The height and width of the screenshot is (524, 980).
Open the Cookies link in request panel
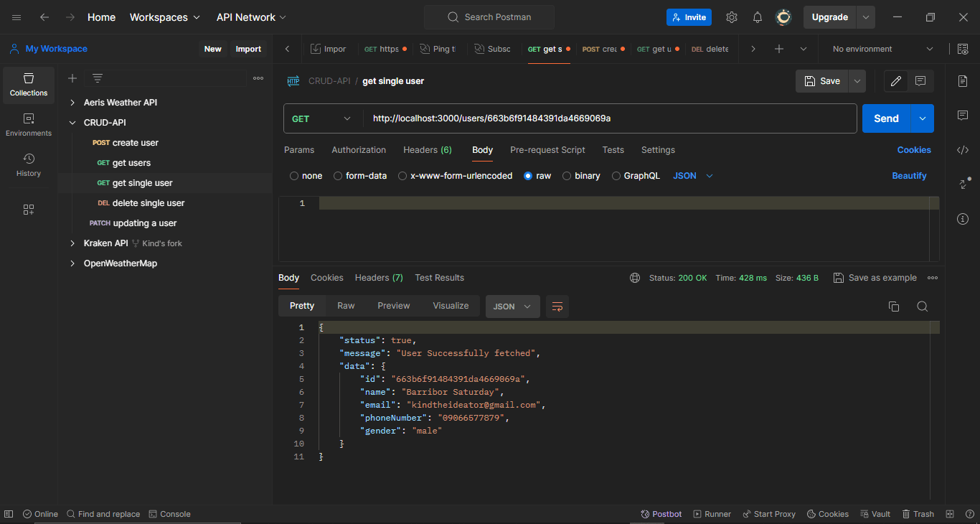tap(914, 150)
